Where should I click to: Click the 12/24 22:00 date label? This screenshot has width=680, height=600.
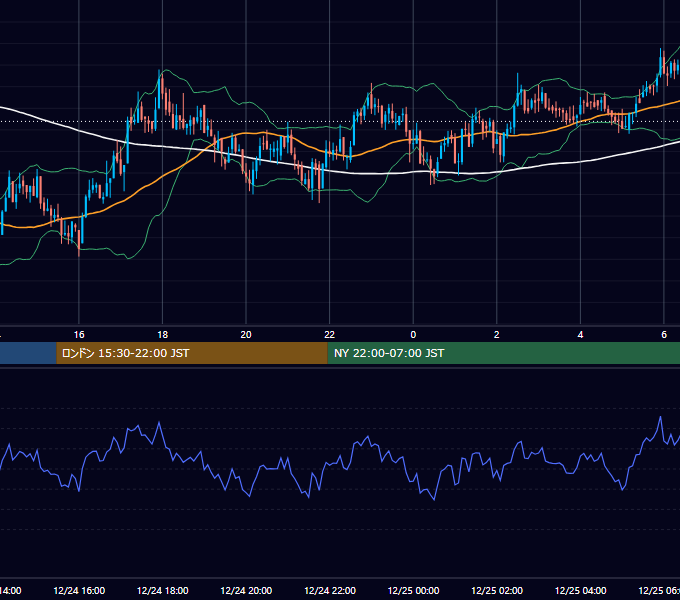point(330,590)
